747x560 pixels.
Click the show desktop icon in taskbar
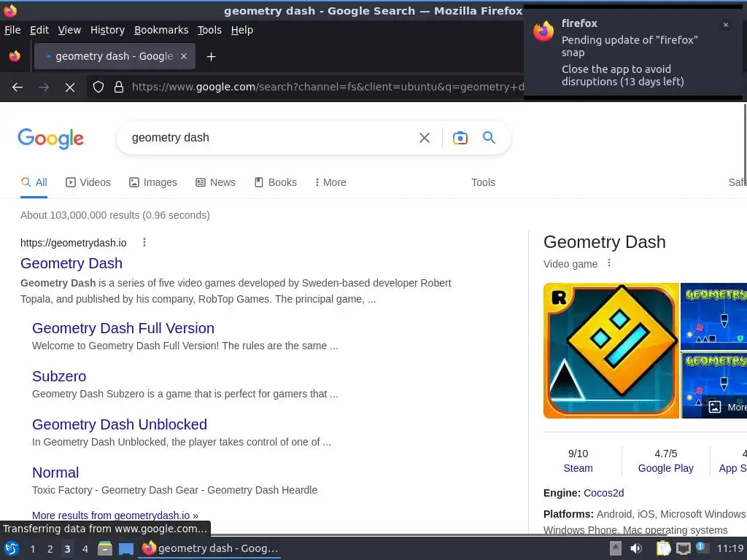point(125,548)
